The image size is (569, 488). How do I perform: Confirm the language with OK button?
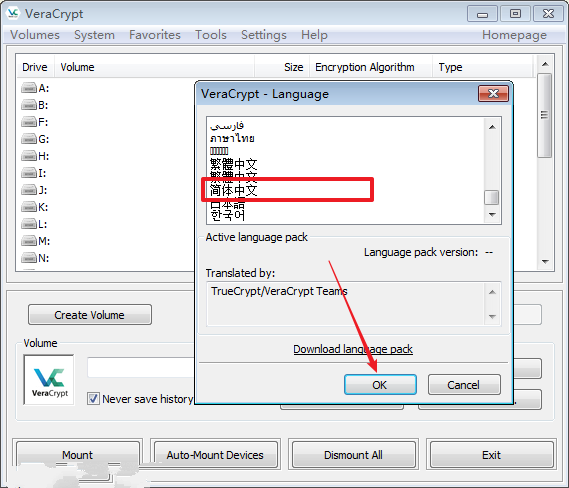click(x=380, y=385)
